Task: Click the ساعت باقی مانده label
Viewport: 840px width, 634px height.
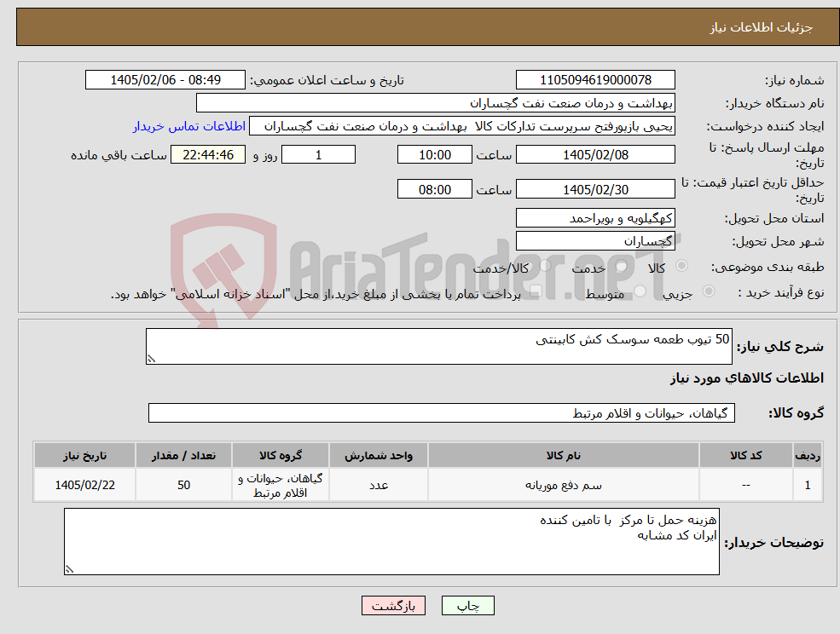Action: coord(119,155)
